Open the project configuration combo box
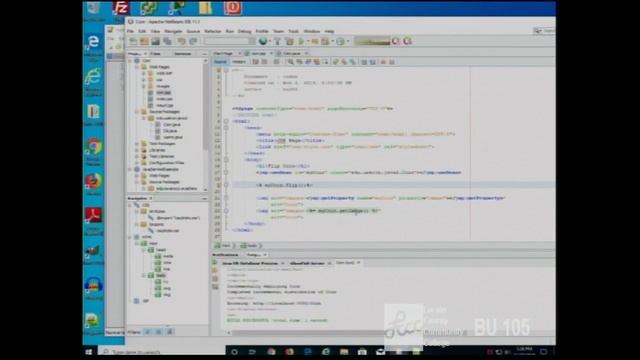This screenshot has width=640, height=360. (x=229, y=41)
